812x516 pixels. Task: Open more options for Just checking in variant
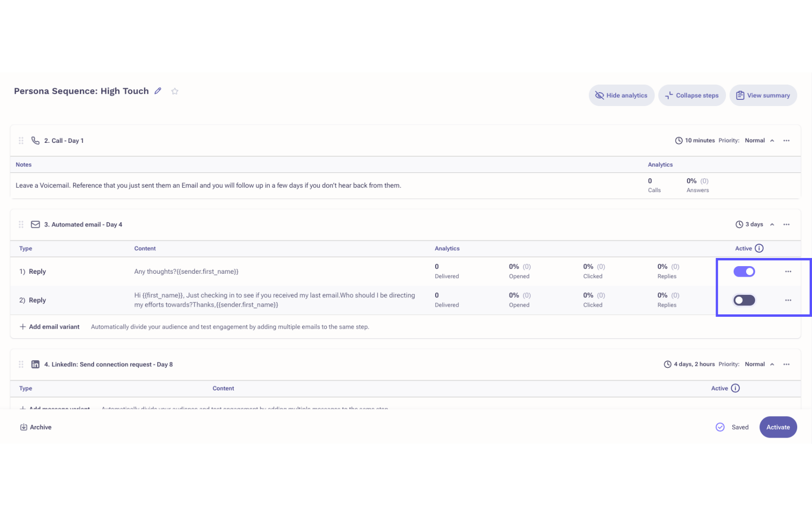tap(788, 300)
